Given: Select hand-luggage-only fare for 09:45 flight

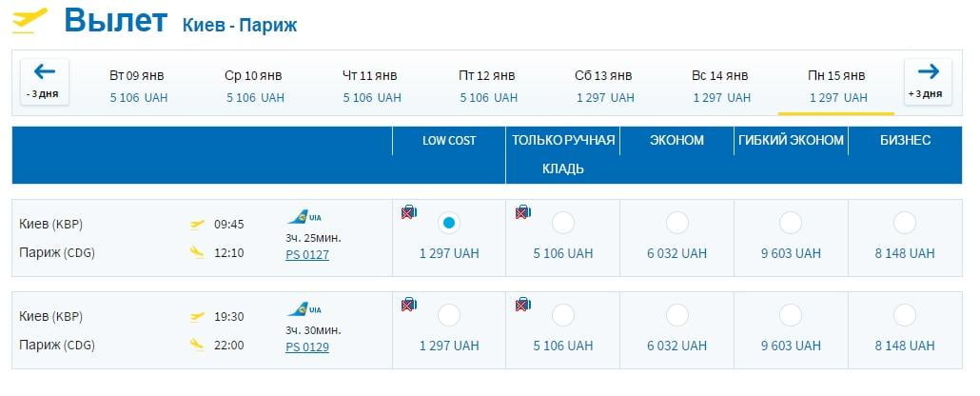Looking at the screenshot, I should [563, 223].
